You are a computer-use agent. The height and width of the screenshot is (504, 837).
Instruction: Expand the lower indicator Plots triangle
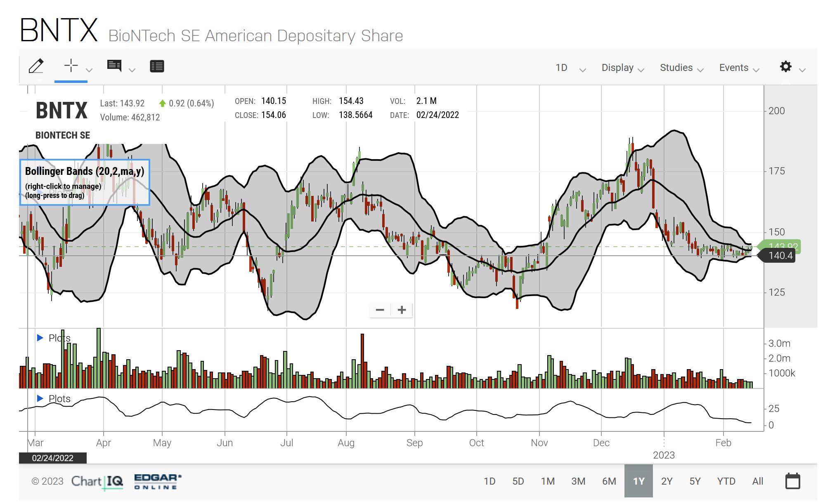pos(40,398)
